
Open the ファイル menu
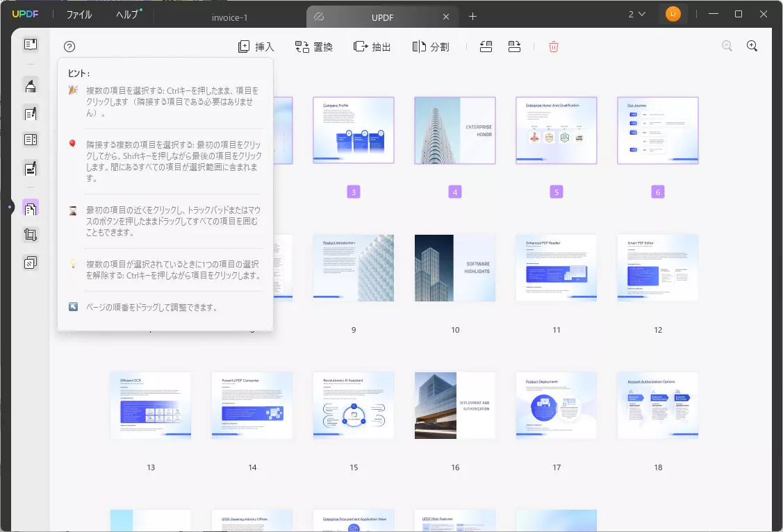click(79, 15)
